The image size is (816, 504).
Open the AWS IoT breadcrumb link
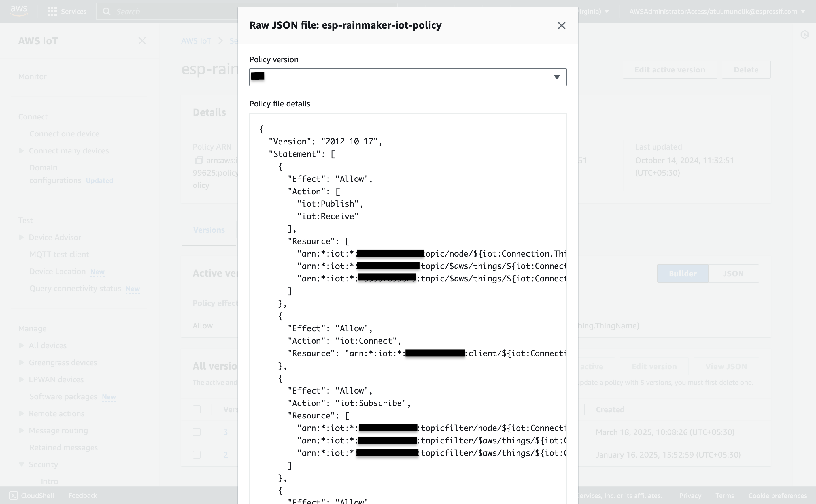pyautogui.click(x=196, y=41)
